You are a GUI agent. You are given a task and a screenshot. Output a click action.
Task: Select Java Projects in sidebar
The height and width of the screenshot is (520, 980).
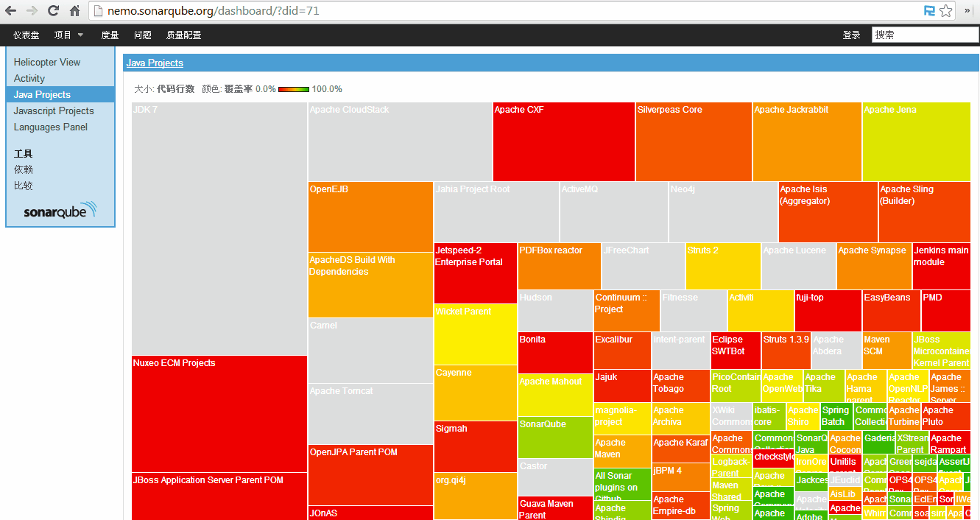pos(60,94)
